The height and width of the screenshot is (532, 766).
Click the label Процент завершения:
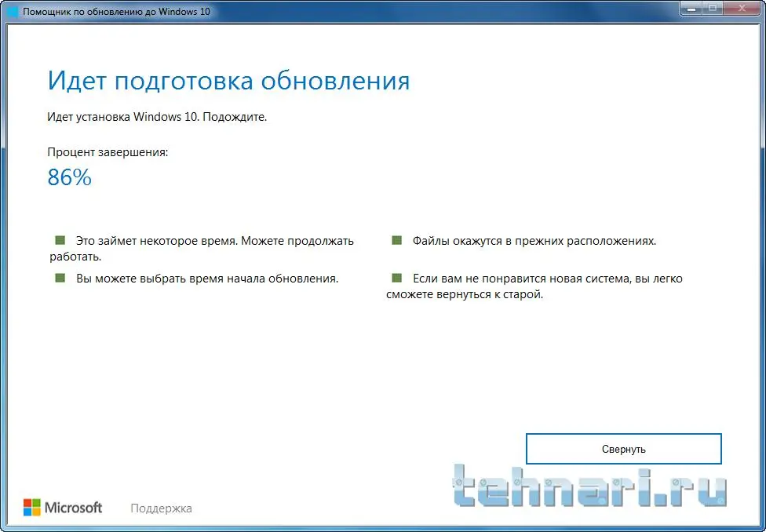(x=108, y=152)
